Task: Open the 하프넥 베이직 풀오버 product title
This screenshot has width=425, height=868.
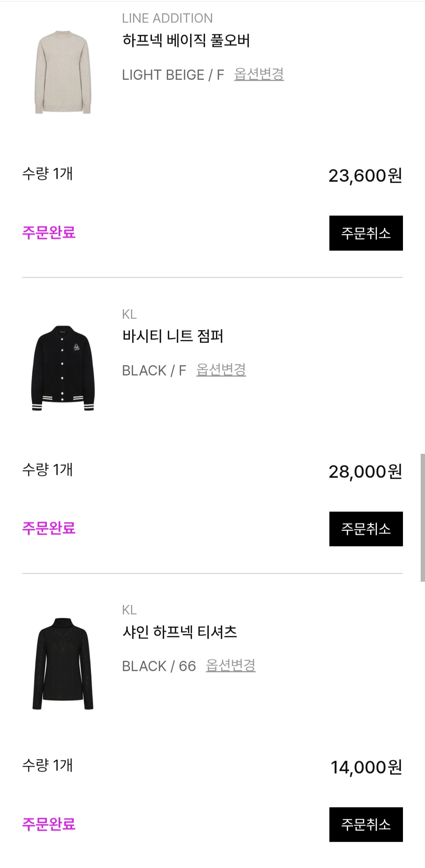Action: [186, 40]
